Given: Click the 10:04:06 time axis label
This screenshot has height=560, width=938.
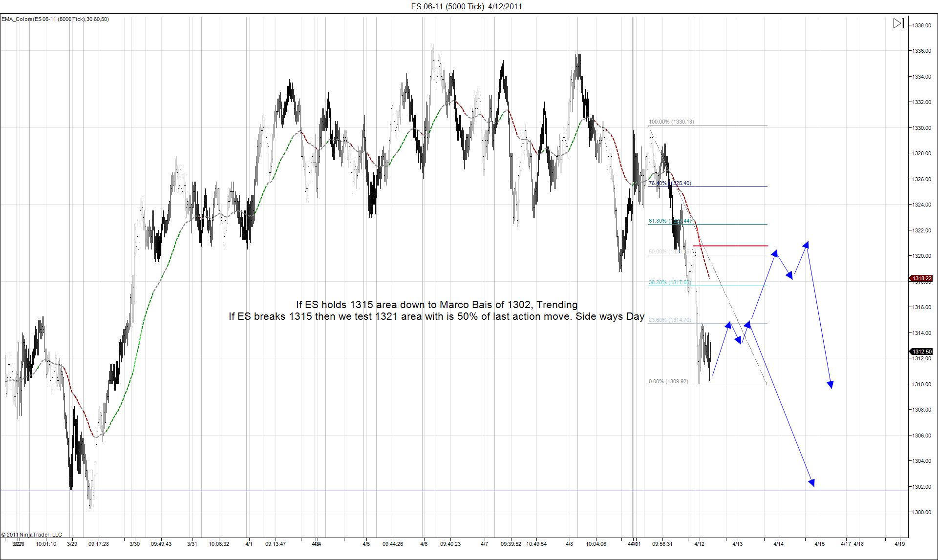Looking at the screenshot, I should click(596, 543).
